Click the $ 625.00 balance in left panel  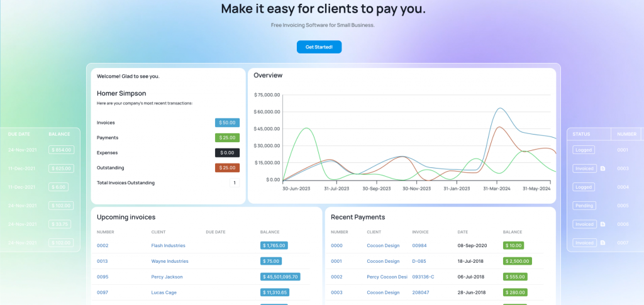point(61,169)
